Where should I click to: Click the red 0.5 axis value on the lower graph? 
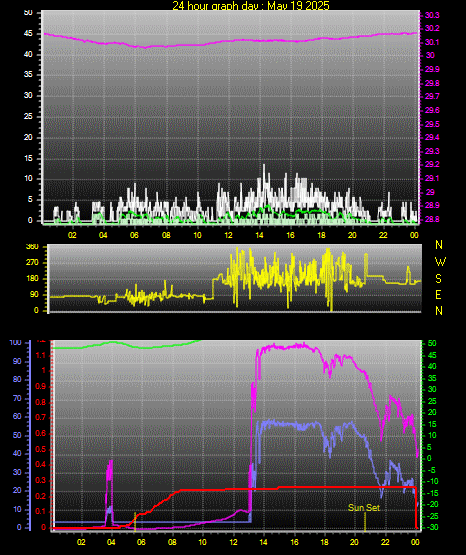(x=41, y=449)
